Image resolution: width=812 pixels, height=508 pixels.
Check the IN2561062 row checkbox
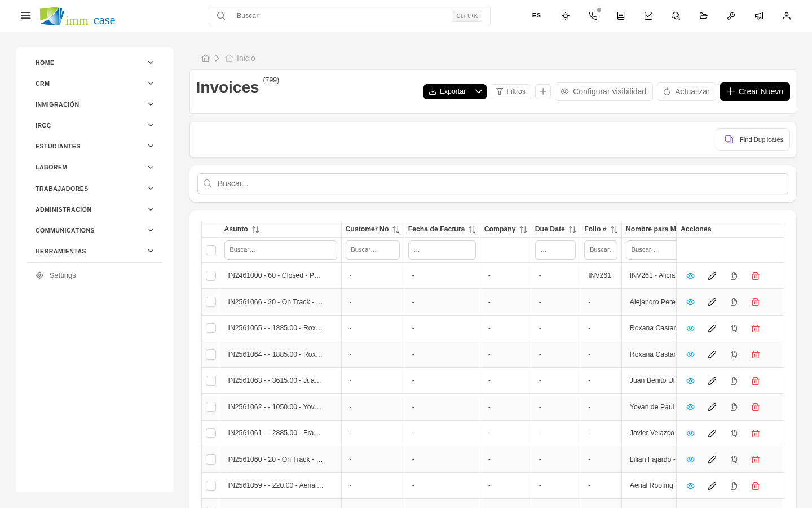[x=211, y=407]
